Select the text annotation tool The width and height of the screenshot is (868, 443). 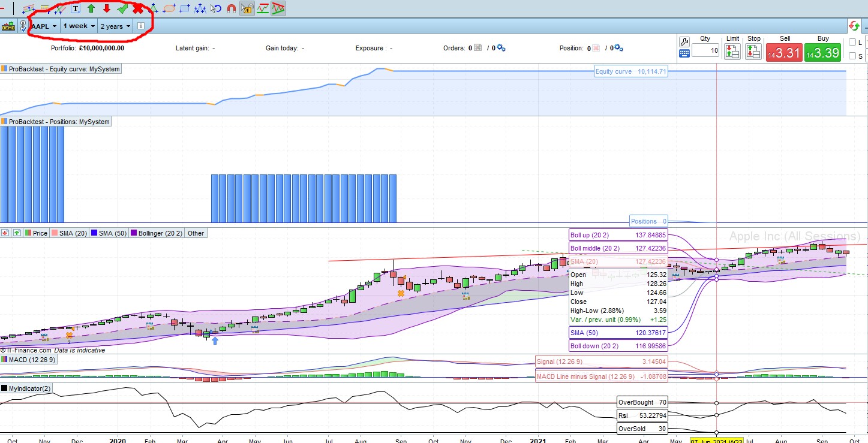click(x=76, y=8)
